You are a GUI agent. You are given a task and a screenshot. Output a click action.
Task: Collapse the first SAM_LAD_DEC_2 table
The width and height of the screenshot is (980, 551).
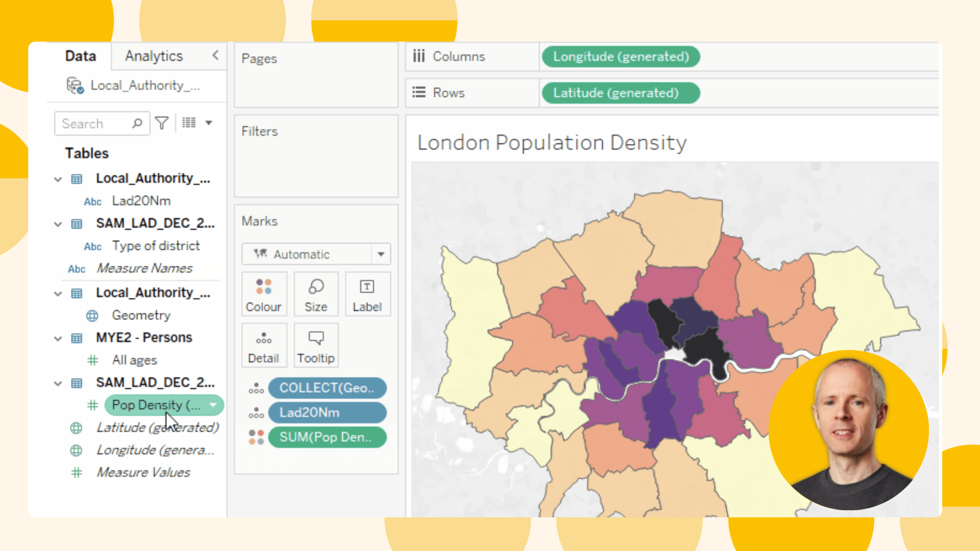click(58, 224)
